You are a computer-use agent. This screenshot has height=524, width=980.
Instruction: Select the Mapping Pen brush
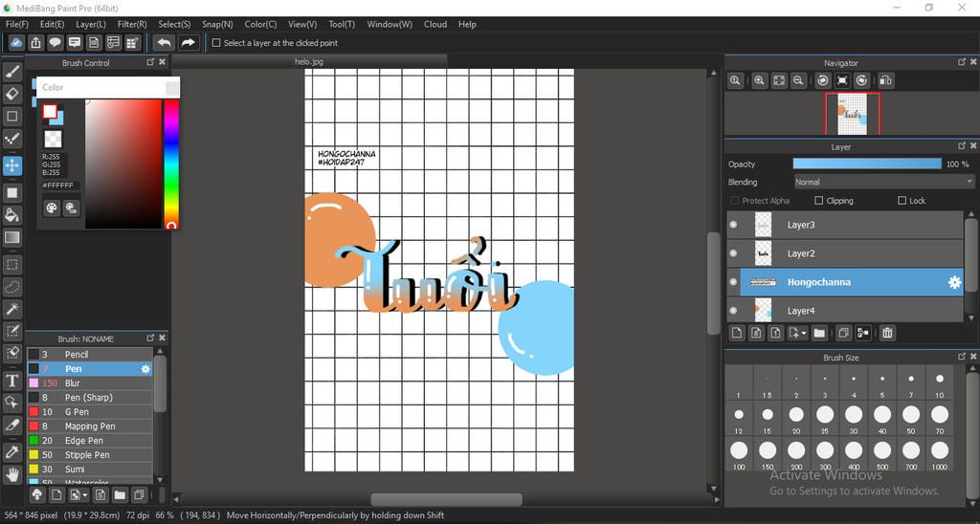(x=90, y=426)
